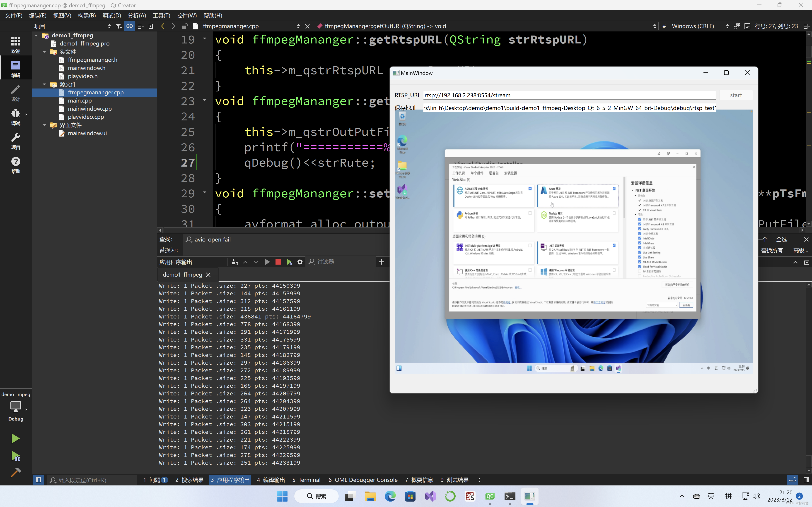Open application output settings gear
812x507 pixels.
click(x=300, y=262)
